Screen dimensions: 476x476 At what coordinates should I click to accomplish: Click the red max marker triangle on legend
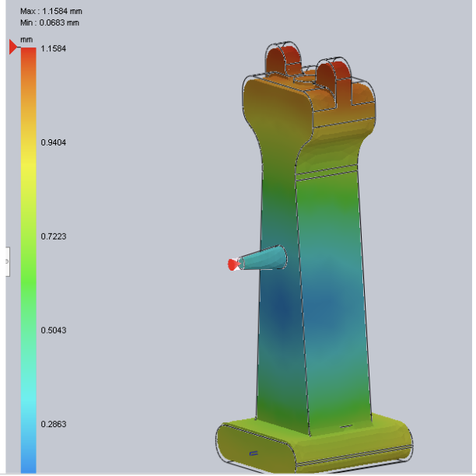[x=13, y=48]
